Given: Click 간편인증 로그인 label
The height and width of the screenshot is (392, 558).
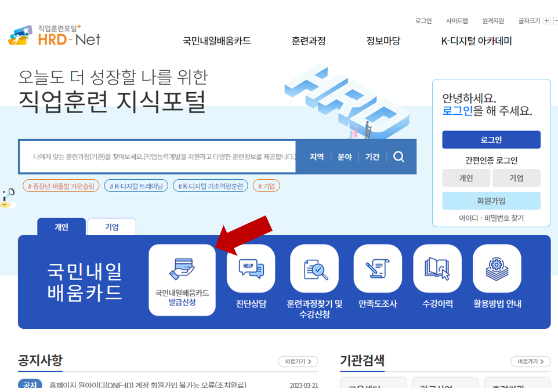Looking at the screenshot, I should [x=491, y=161].
